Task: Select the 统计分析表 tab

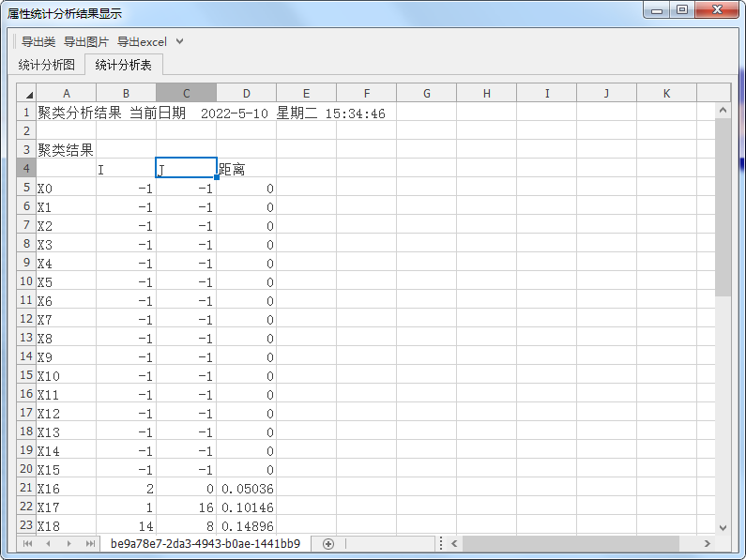Action: (x=124, y=65)
